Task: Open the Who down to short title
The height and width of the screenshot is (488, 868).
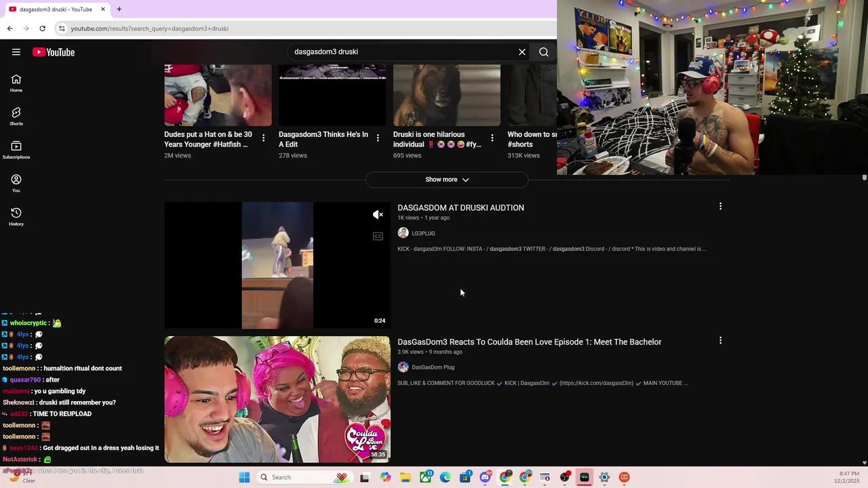Action: point(532,140)
